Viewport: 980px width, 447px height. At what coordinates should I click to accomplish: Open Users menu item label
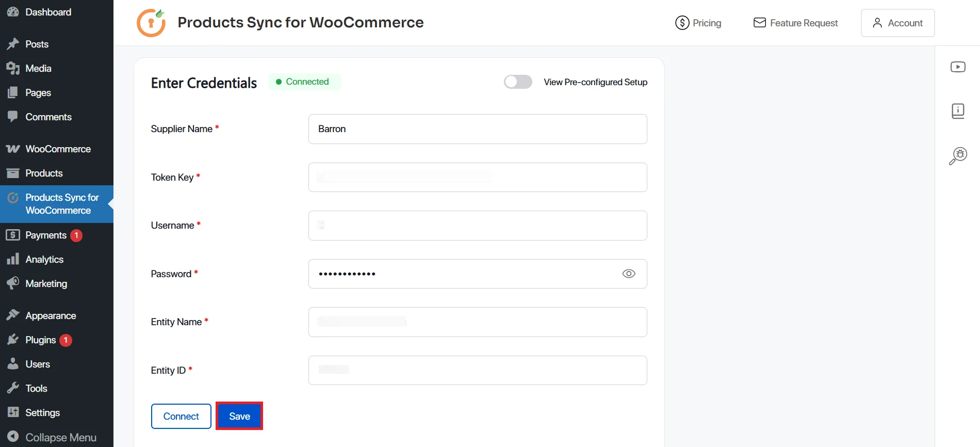coord(38,364)
